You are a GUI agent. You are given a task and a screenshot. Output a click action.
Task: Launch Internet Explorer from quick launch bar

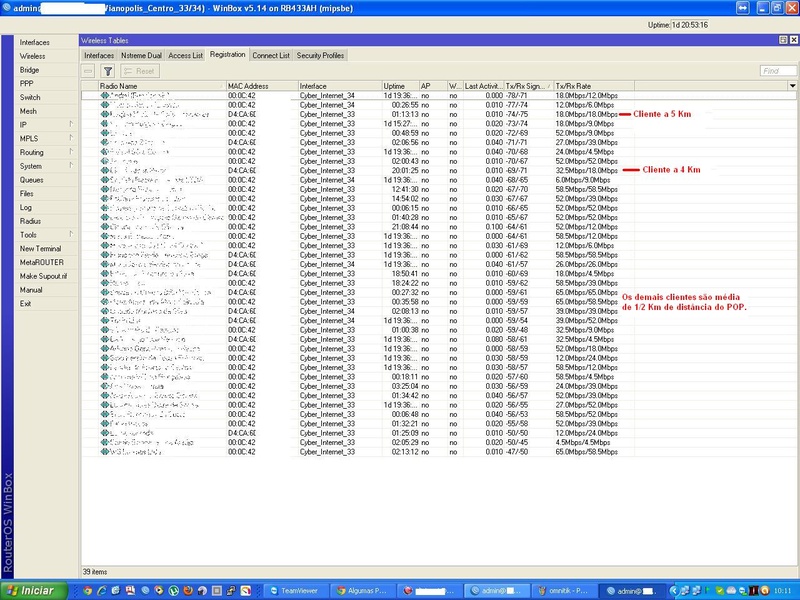(x=102, y=591)
